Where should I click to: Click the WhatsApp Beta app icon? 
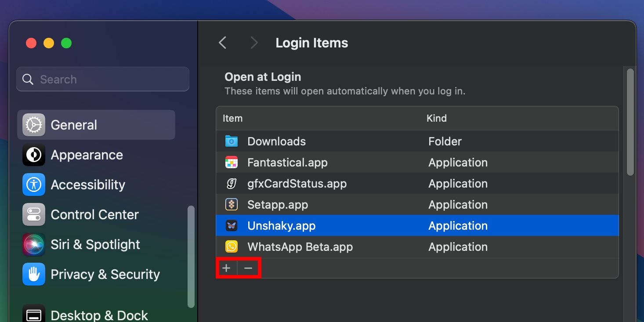coord(232,246)
